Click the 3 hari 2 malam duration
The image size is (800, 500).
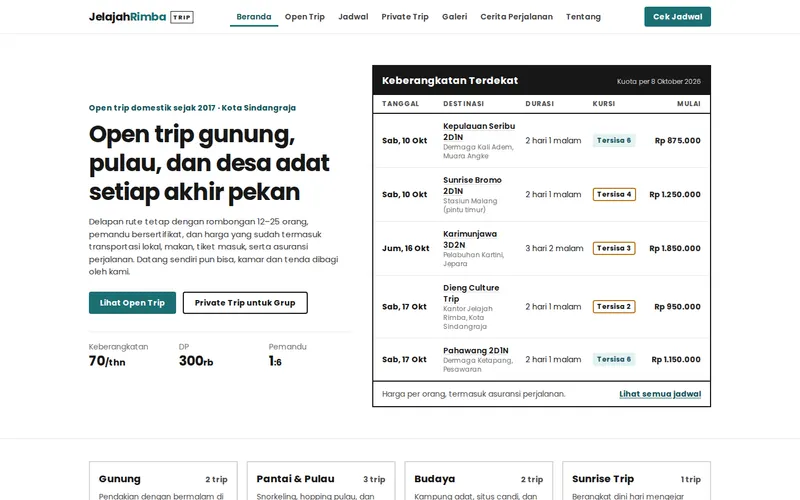[554, 248]
